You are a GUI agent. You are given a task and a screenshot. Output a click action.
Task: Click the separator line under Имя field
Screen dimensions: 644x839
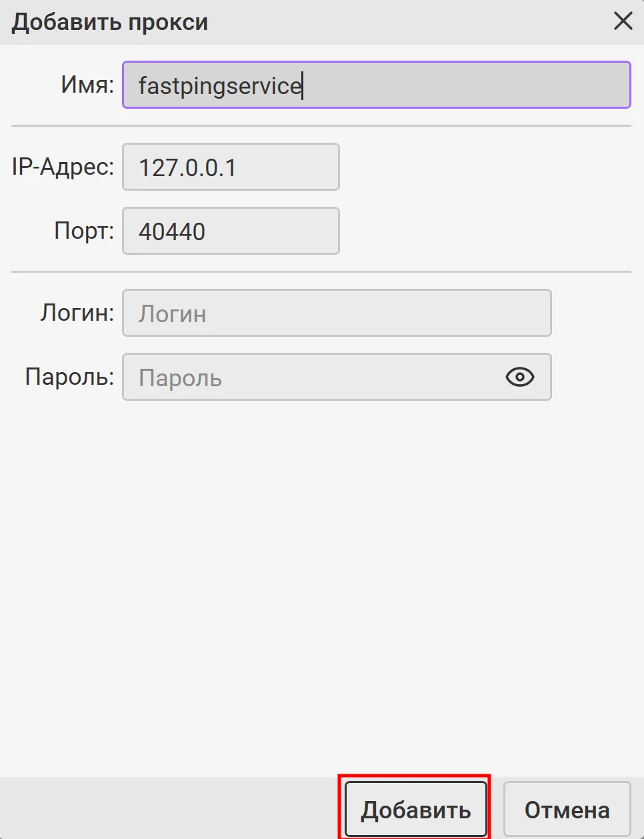[320, 125]
